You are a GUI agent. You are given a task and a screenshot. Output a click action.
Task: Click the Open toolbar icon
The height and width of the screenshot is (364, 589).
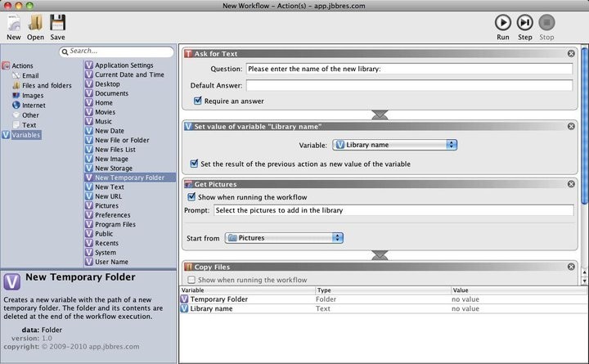[x=35, y=23]
